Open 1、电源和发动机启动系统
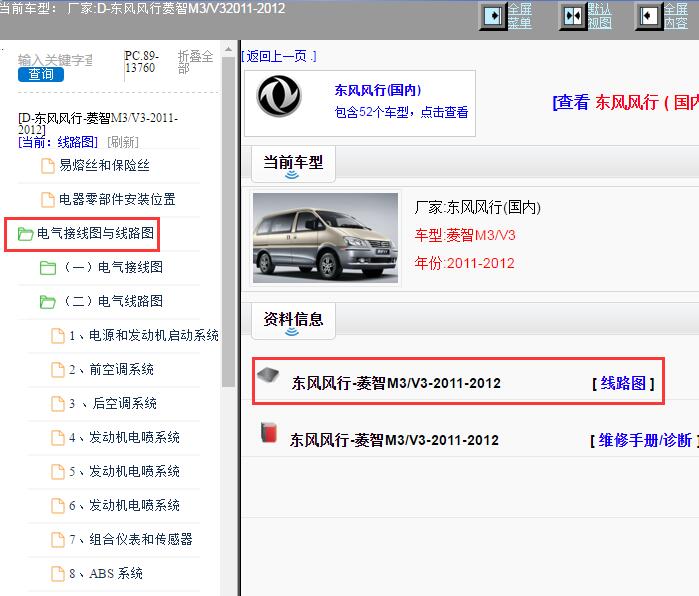The height and width of the screenshot is (596, 699). point(144,335)
